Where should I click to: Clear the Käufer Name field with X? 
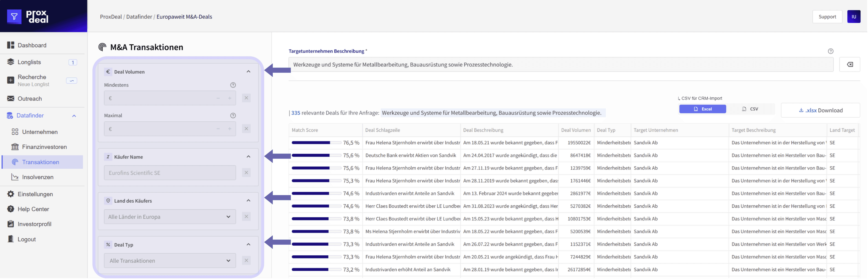pyautogui.click(x=246, y=173)
